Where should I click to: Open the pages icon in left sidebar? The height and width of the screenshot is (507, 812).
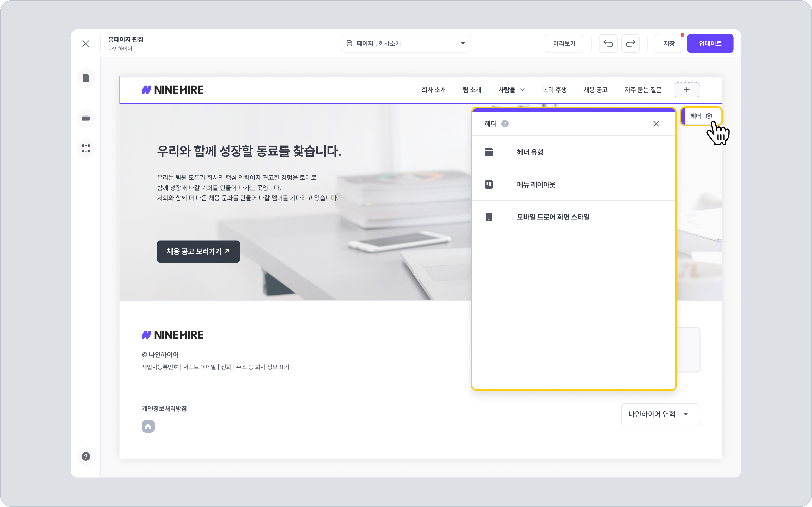[86, 78]
